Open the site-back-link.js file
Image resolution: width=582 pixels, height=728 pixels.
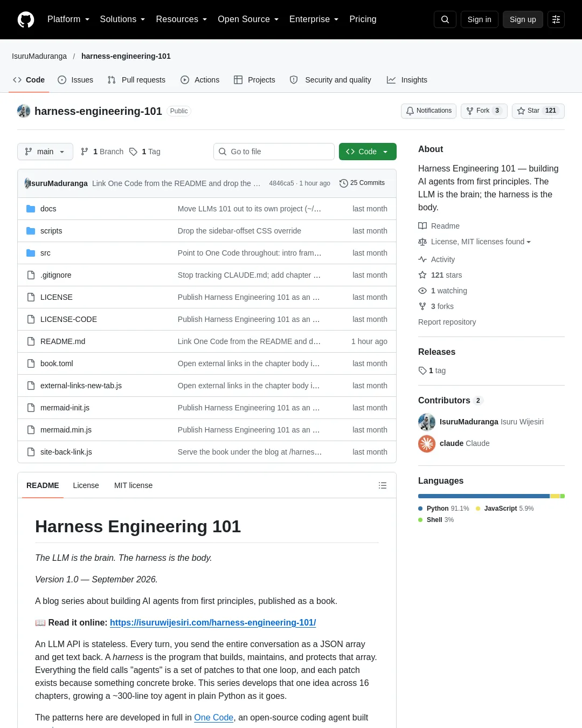pyautogui.click(x=66, y=452)
